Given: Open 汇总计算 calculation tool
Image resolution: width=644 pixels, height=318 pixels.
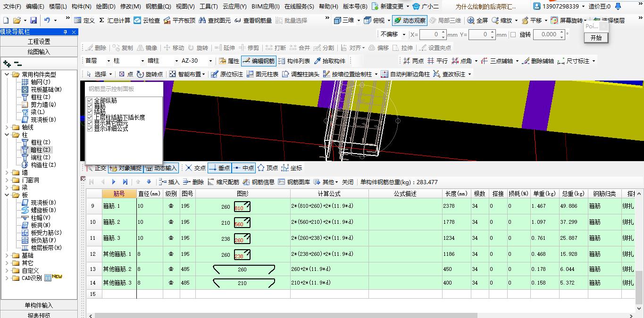Looking at the screenshot, I should coord(114,21).
